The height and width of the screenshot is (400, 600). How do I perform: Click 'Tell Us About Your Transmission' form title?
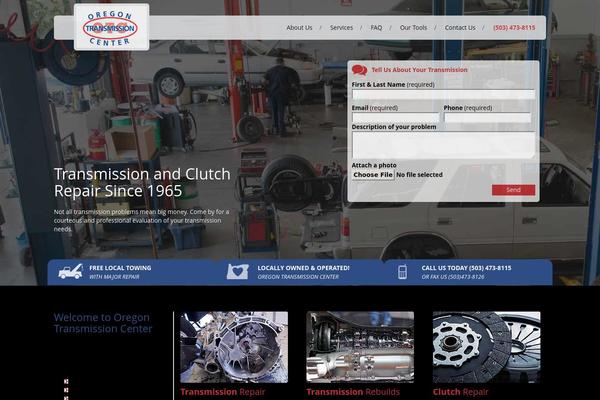click(419, 70)
